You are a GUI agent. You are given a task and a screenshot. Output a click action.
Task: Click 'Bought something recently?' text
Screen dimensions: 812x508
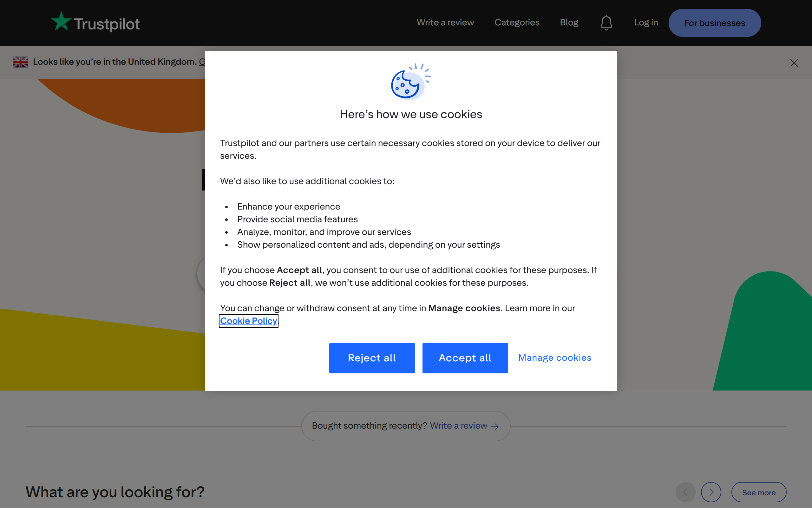(x=370, y=426)
